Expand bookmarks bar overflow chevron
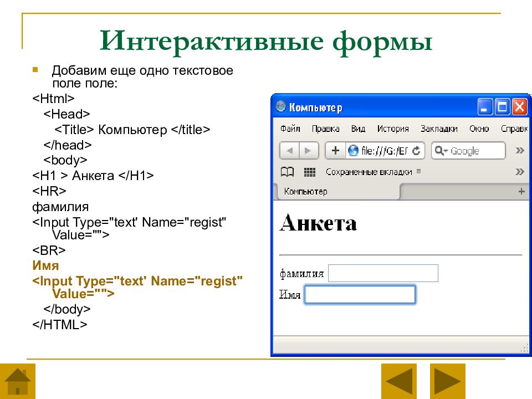Image resolution: width=532 pixels, height=399 pixels. 519,172
